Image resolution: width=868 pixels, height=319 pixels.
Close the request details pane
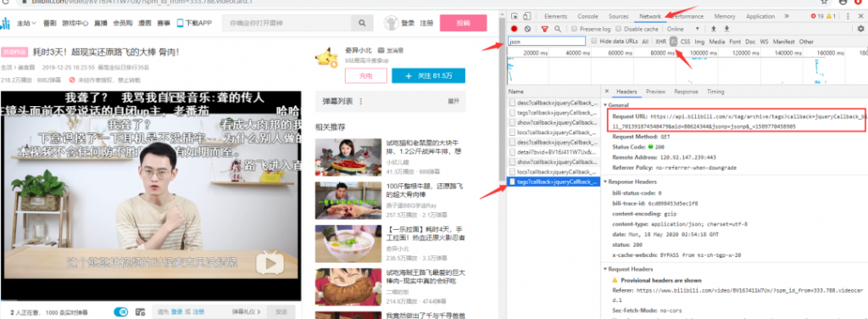[607, 92]
